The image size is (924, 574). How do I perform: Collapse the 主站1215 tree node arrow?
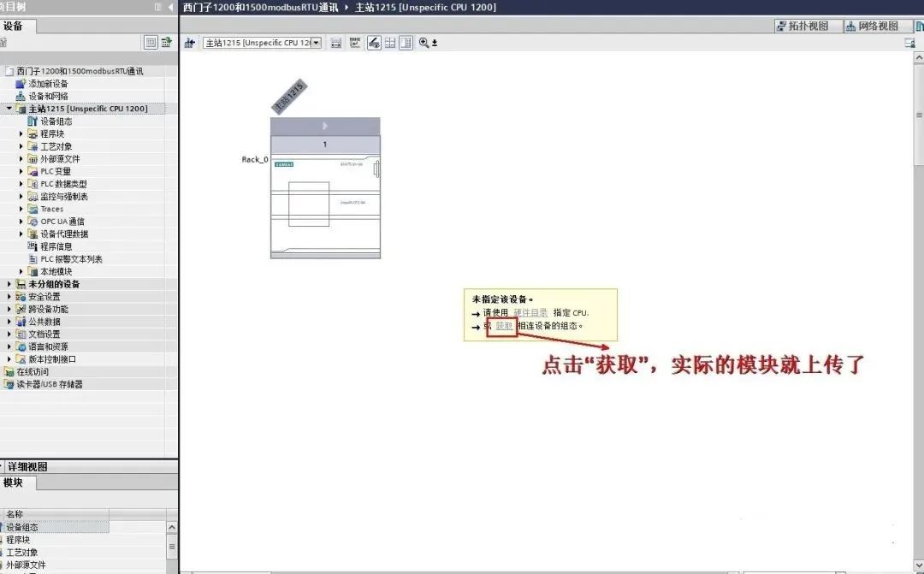pyautogui.click(x=9, y=109)
